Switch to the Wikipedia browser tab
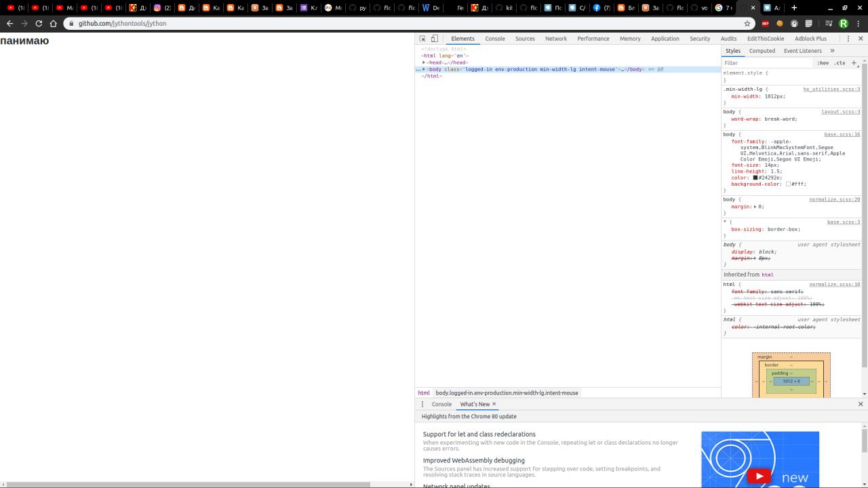 pos(430,7)
